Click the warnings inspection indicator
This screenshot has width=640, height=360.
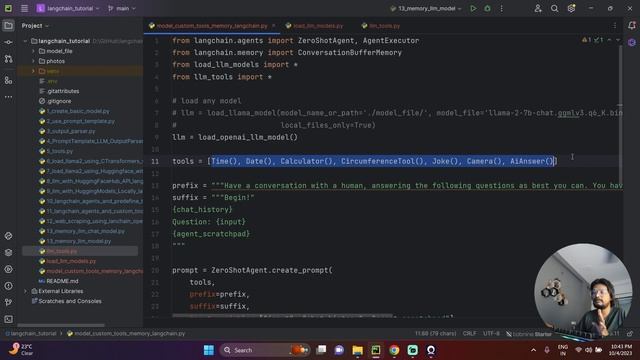pos(587,40)
